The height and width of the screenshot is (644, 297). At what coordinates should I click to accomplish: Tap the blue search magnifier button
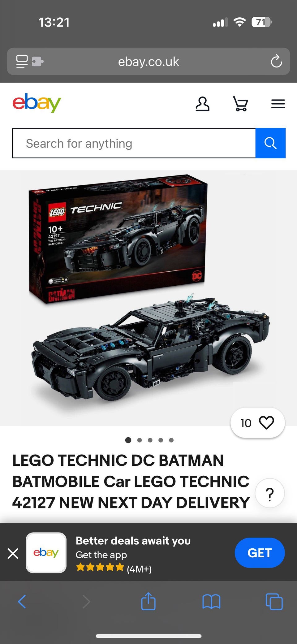pyautogui.click(x=270, y=143)
